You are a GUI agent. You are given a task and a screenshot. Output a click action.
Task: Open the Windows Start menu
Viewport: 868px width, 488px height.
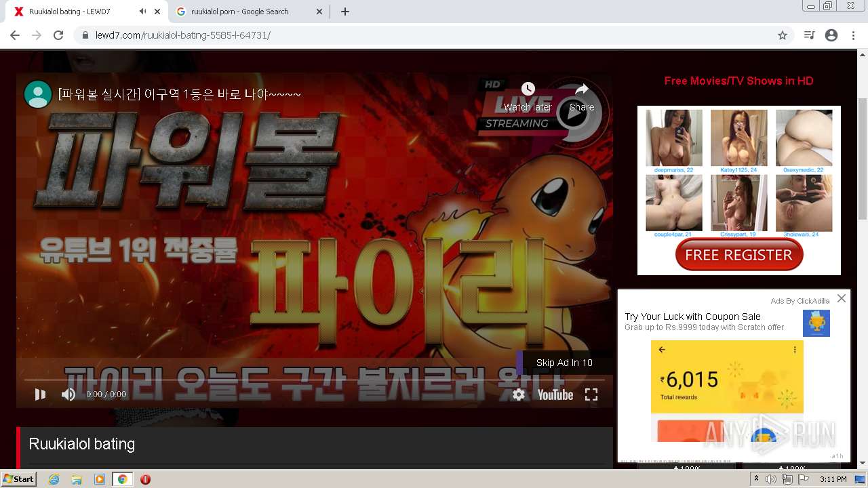tap(19, 479)
